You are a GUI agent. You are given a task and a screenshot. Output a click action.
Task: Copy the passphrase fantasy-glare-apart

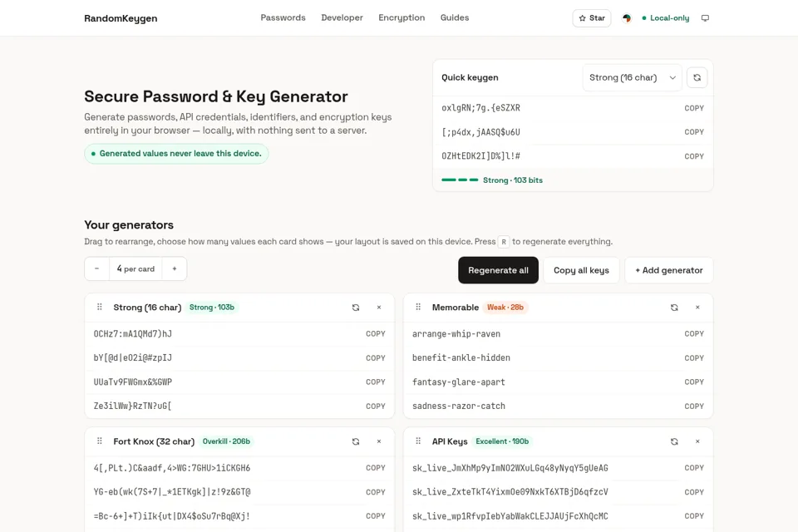[693, 382]
